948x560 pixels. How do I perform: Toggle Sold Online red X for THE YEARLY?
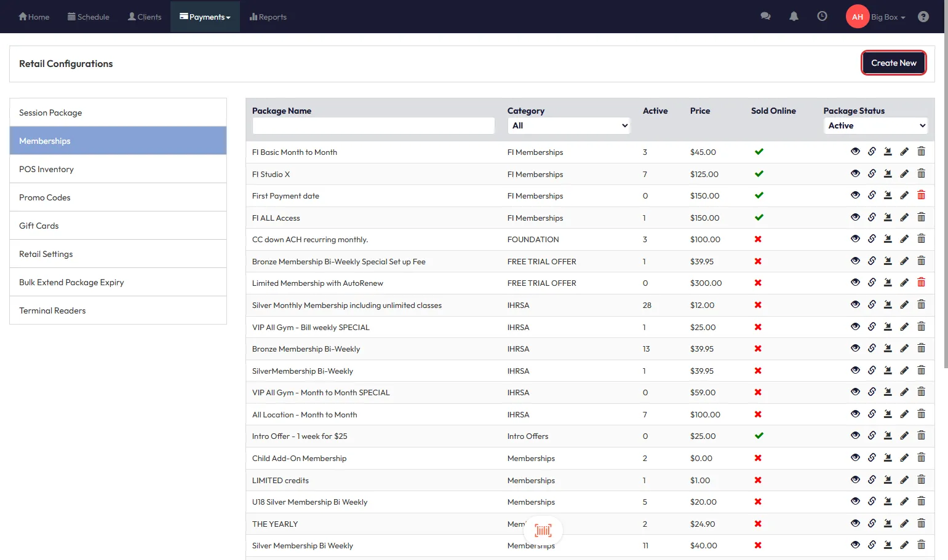[x=758, y=524]
